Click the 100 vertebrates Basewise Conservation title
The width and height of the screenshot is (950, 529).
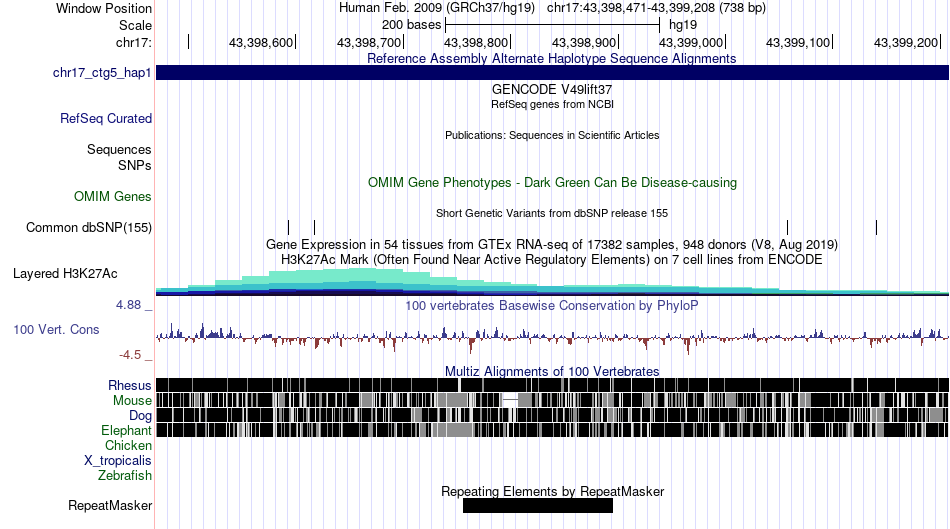pos(552,305)
